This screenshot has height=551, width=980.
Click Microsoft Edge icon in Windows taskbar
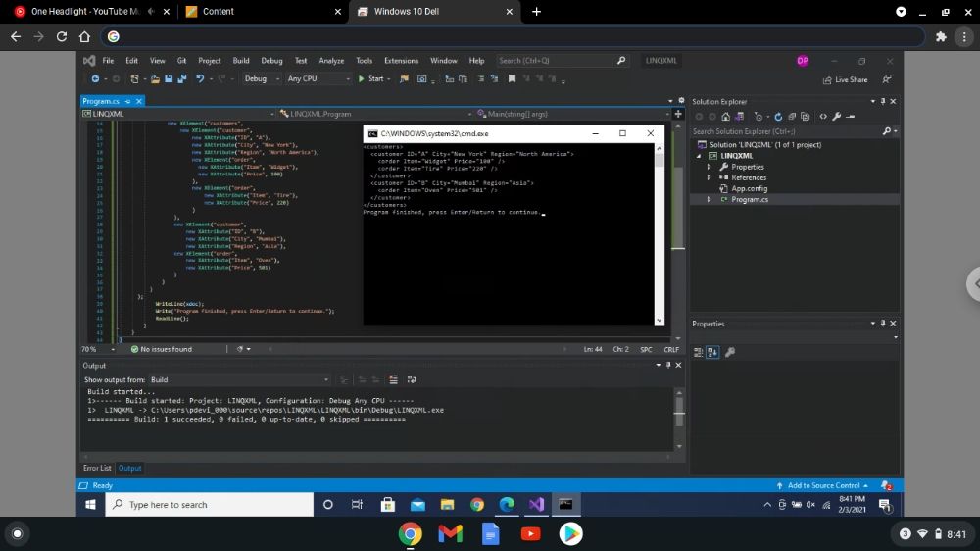coord(507,504)
